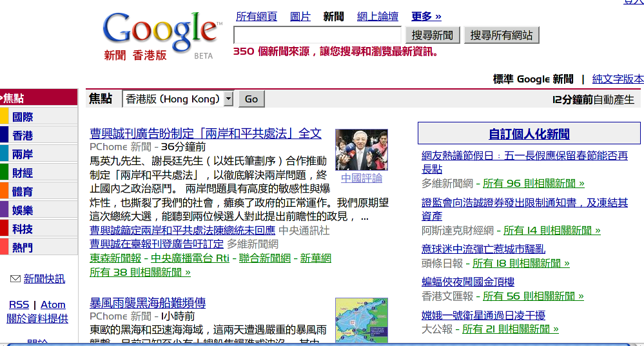This screenshot has width=644, height=346.
Task: Open article 曹興誠籲定兩岸和平共處法陳總統未回應
Action: pos(182,230)
